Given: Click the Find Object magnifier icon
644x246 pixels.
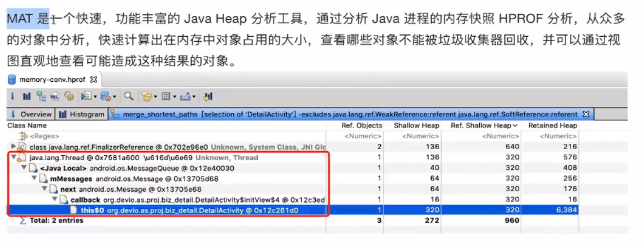Looking at the screenshot, I should (x=129, y=96).
